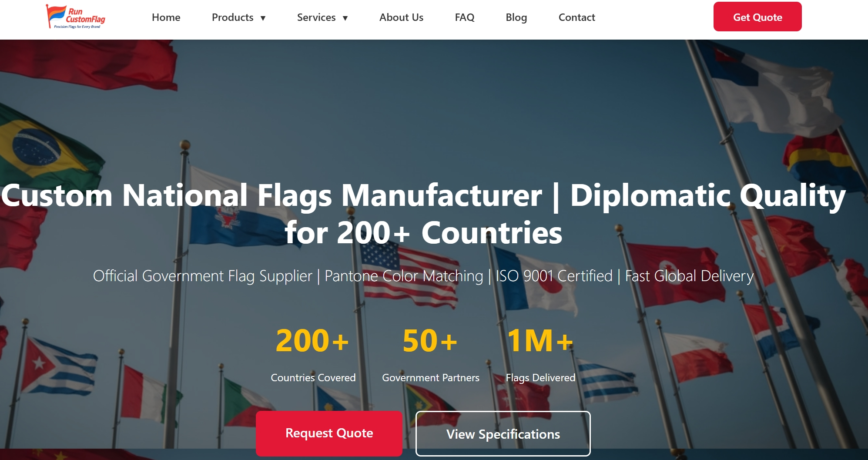Click the Get Quote button
The height and width of the screenshot is (460, 868).
tap(757, 17)
